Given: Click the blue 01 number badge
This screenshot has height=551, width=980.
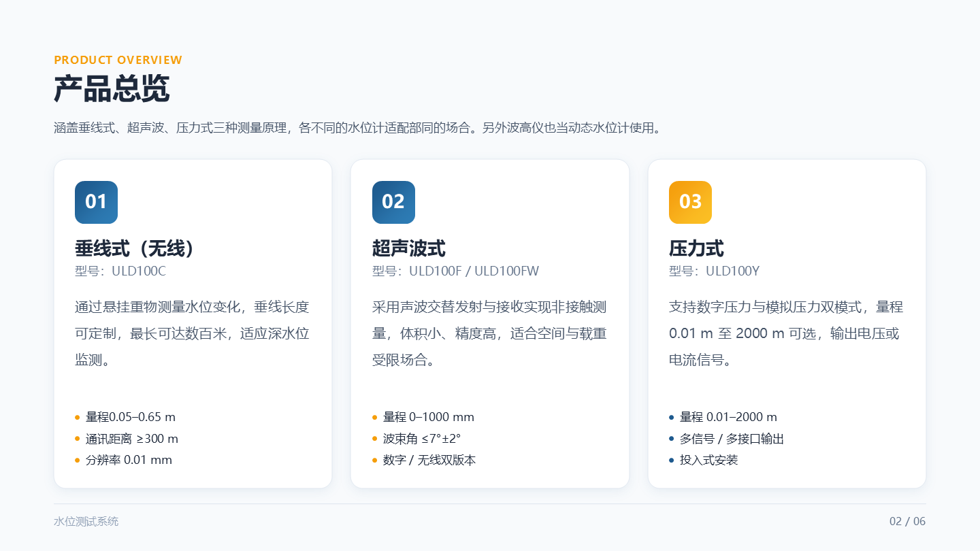Looking at the screenshot, I should 96,202.
